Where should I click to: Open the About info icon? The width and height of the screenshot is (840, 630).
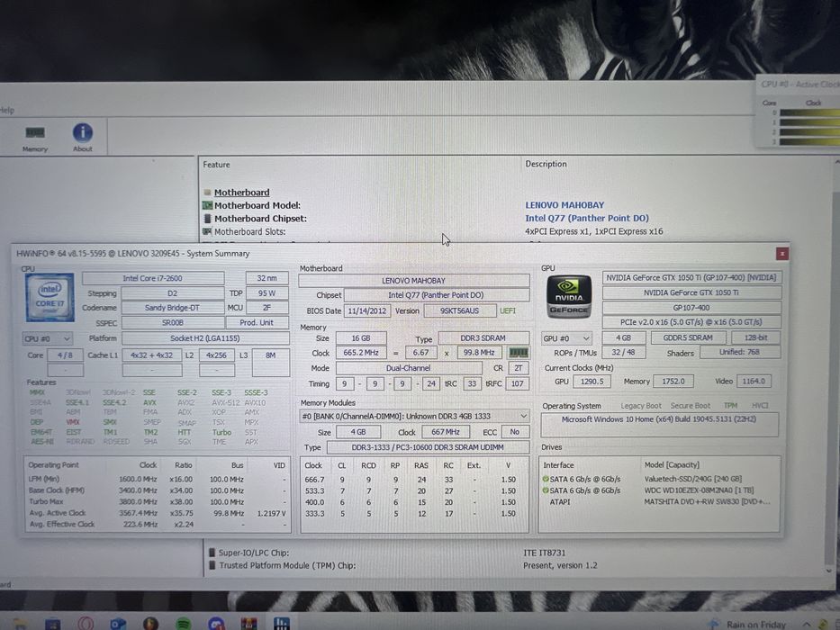[x=83, y=138]
